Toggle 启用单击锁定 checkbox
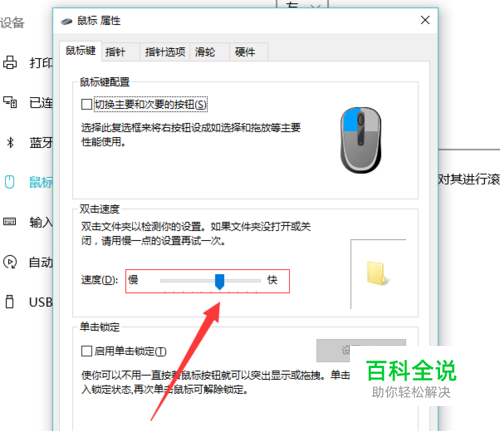 (86, 351)
